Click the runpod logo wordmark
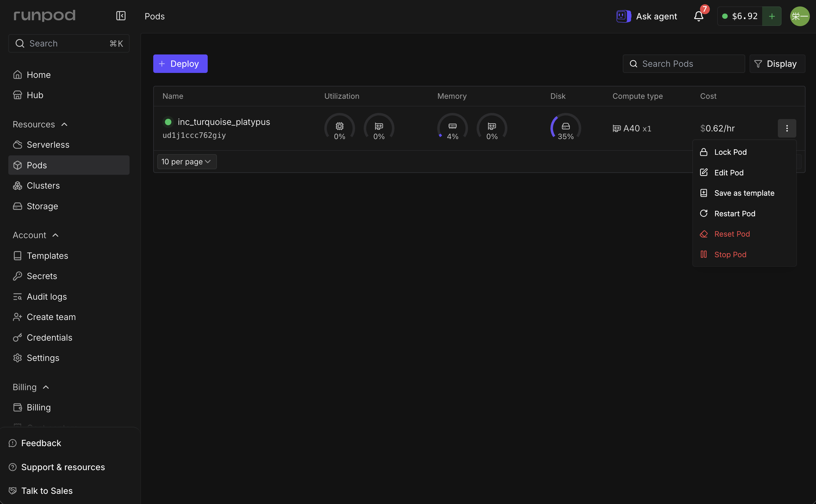Screen dimensions: 816x504 (44, 16)
